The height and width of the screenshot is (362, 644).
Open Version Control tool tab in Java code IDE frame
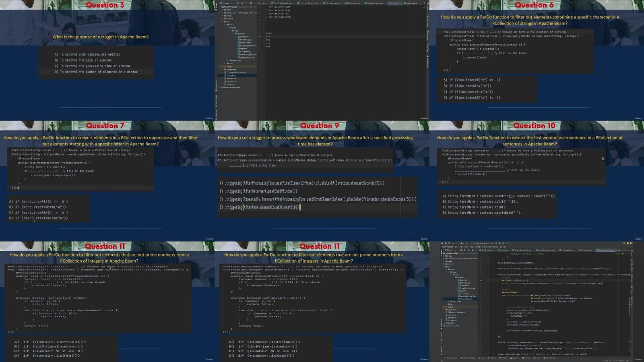[450, 358]
